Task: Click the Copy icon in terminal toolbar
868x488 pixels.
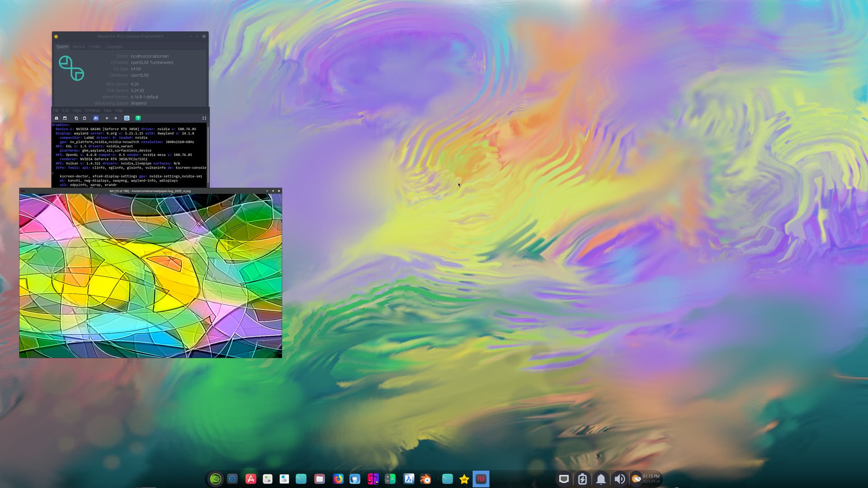Action: pyautogui.click(x=76, y=118)
